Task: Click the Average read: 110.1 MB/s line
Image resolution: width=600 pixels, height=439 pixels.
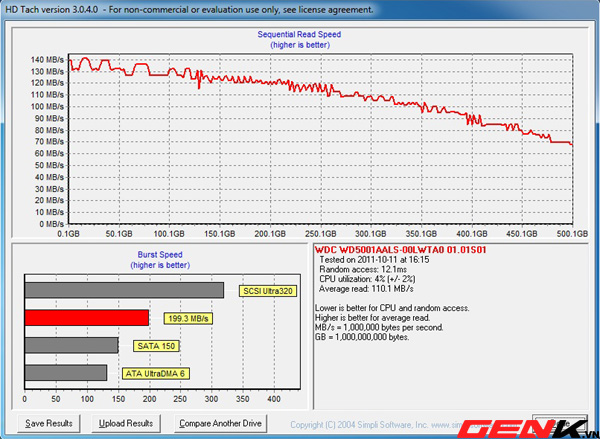Action: [366, 289]
